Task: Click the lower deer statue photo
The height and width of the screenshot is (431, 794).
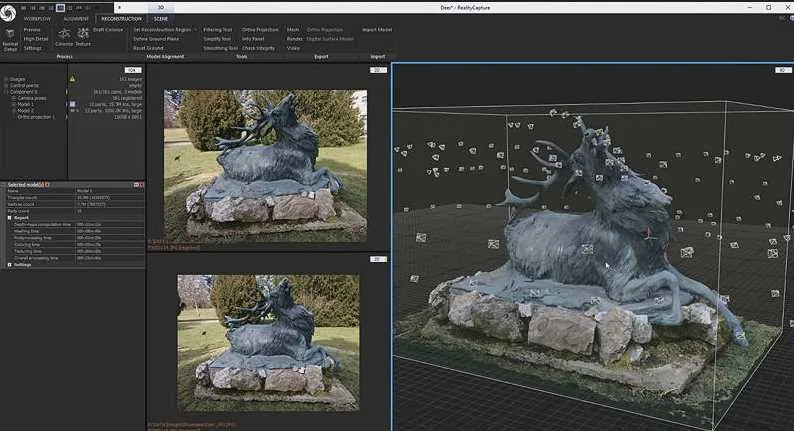Action: (x=268, y=343)
